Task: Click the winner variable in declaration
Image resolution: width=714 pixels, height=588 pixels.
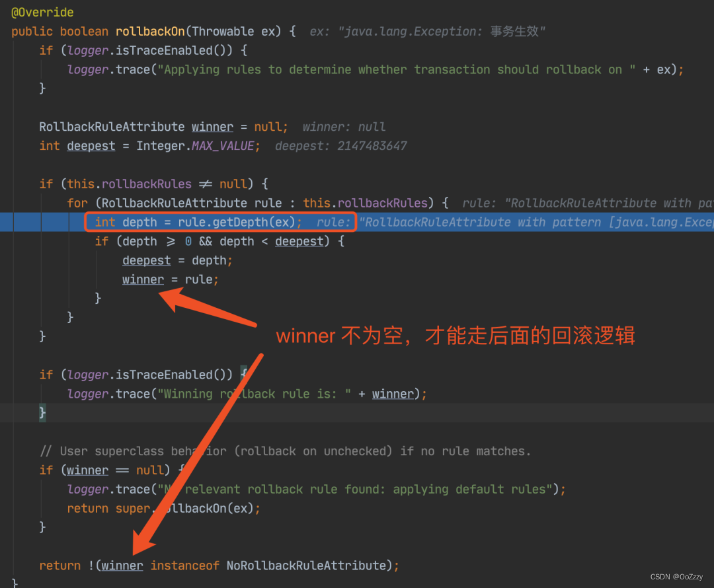Action: [212, 127]
